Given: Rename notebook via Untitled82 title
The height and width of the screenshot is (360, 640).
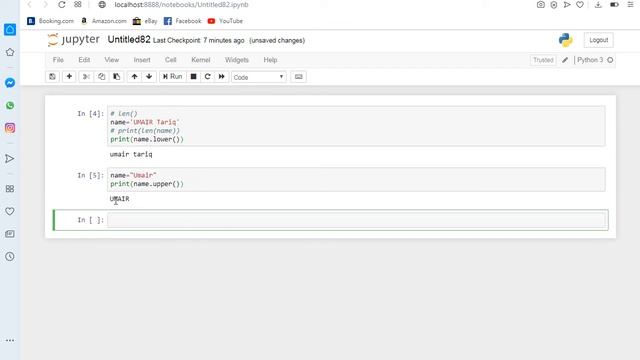Looking at the screenshot, I should coord(129,40).
